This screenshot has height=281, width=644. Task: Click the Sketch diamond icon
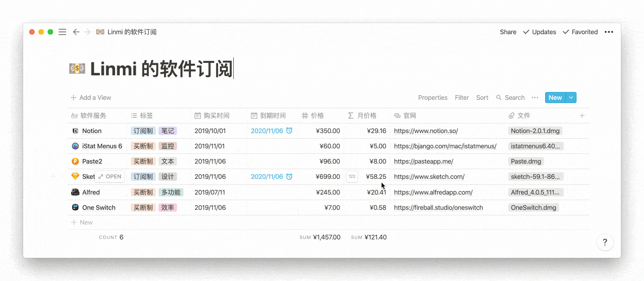tap(75, 177)
